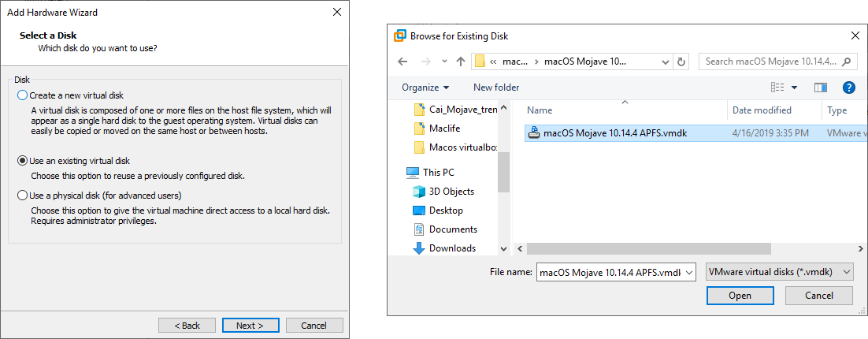Select Use a physical disk option
The width and height of the screenshot is (868, 339).
tap(22, 196)
